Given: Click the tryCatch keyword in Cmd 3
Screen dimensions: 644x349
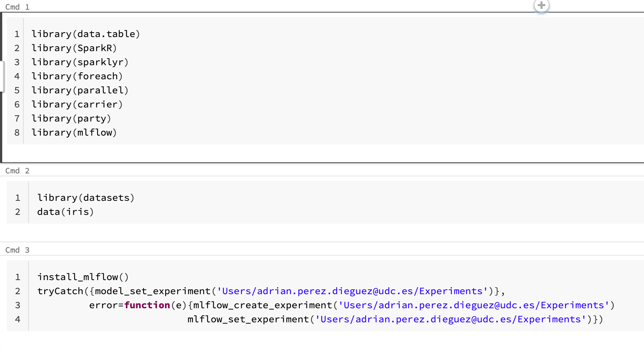Looking at the screenshot, I should [60, 291].
